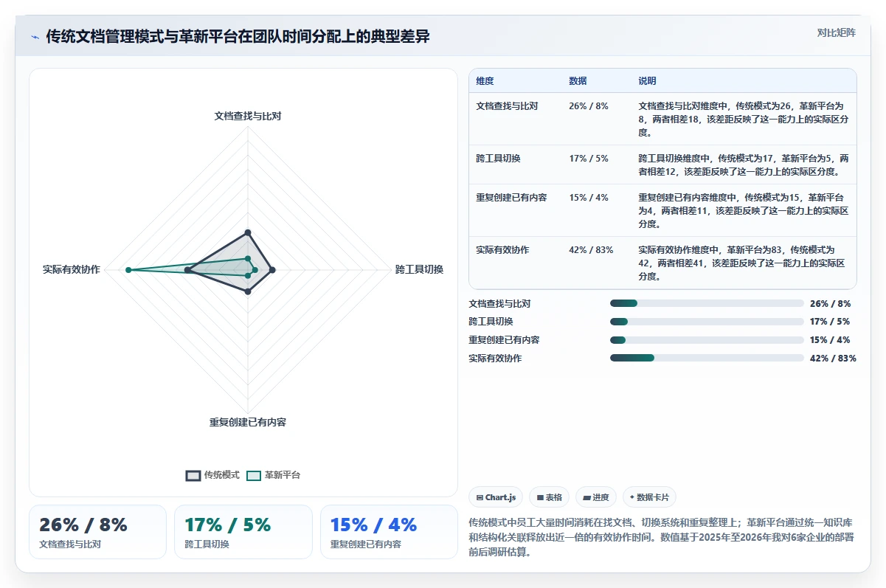
Task: Click the 文档查找与比对 progress bar
Action: click(707, 303)
